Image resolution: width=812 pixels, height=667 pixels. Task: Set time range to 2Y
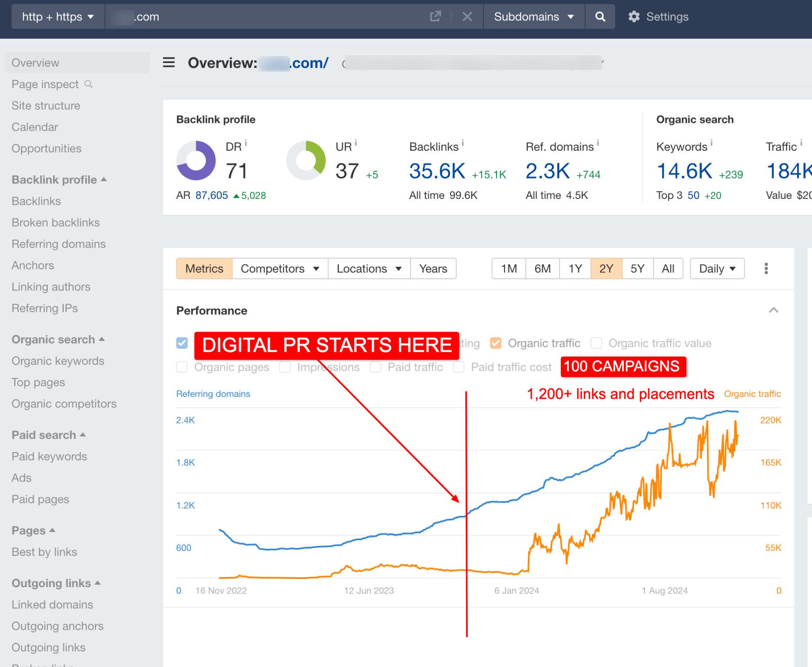[x=607, y=268]
